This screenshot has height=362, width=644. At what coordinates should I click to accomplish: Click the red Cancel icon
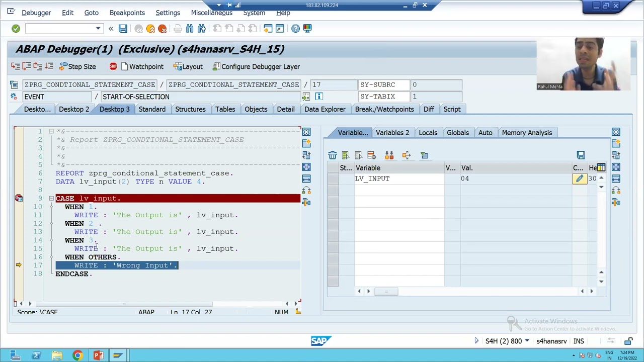162,29
